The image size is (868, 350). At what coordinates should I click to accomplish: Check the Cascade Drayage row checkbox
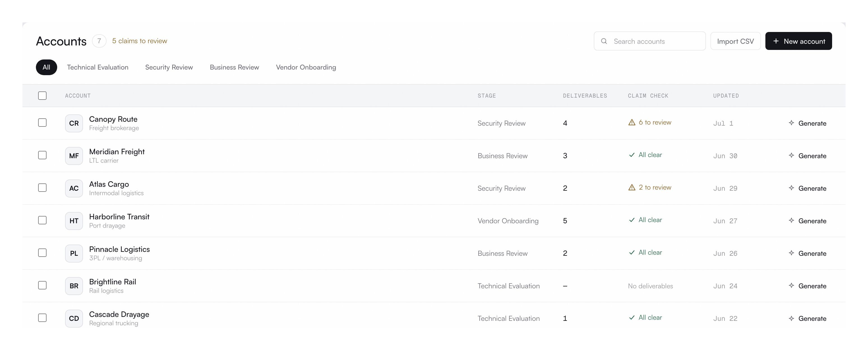[42, 318]
